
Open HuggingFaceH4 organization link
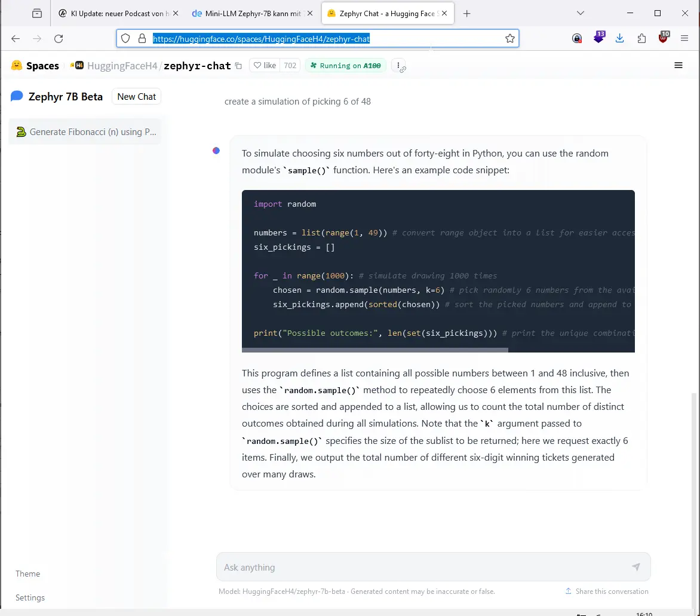point(122,66)
